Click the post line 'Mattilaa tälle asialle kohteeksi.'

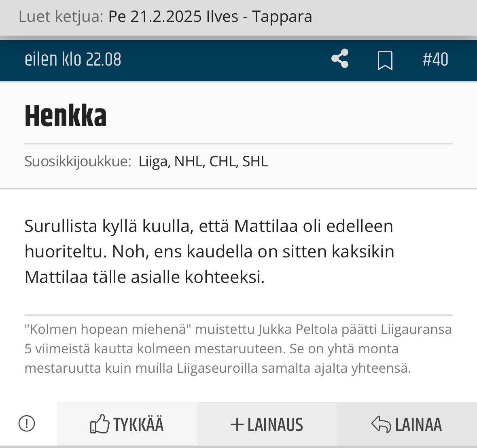point(145,277)
